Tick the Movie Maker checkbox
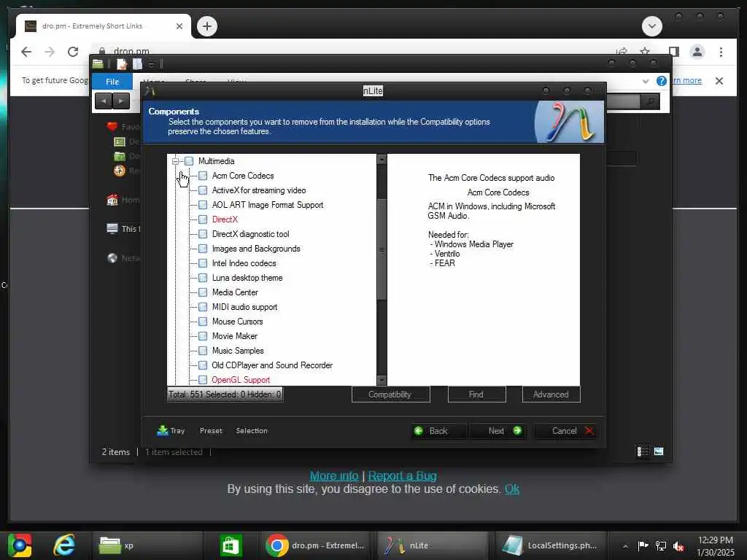Image resolution: width=747 pixels, height=560 pixels. pyautogui.click(x=203, y=336)
